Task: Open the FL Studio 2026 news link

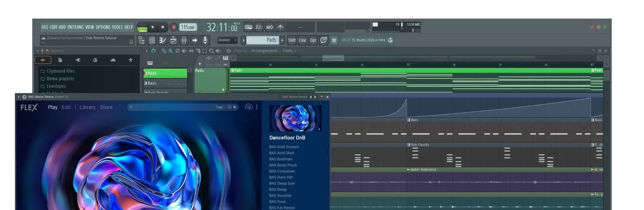Action: (369, 40)
